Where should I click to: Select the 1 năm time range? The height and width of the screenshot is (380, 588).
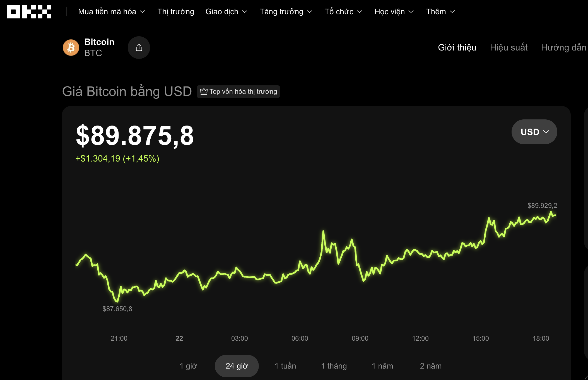coord(383,365)
